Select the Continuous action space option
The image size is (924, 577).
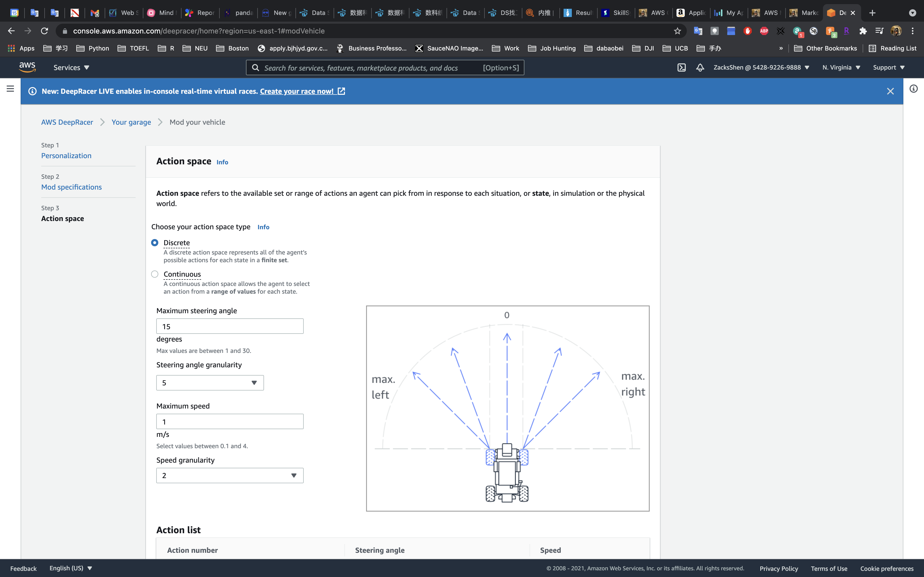click(155, 274)
